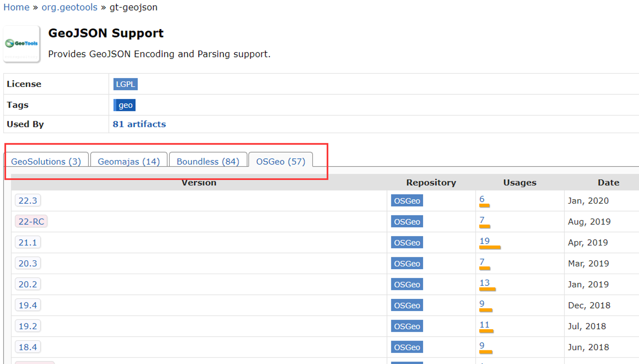Click the Version column header
The width and height of the screenshot is (639, 364).
click(x=199, y=182)
